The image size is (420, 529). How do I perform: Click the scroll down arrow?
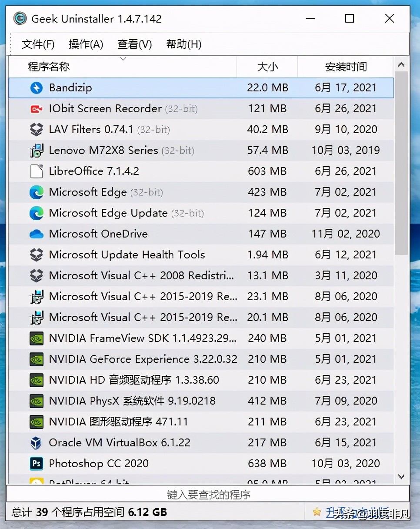pyautogui.click(x=401, y=477)
